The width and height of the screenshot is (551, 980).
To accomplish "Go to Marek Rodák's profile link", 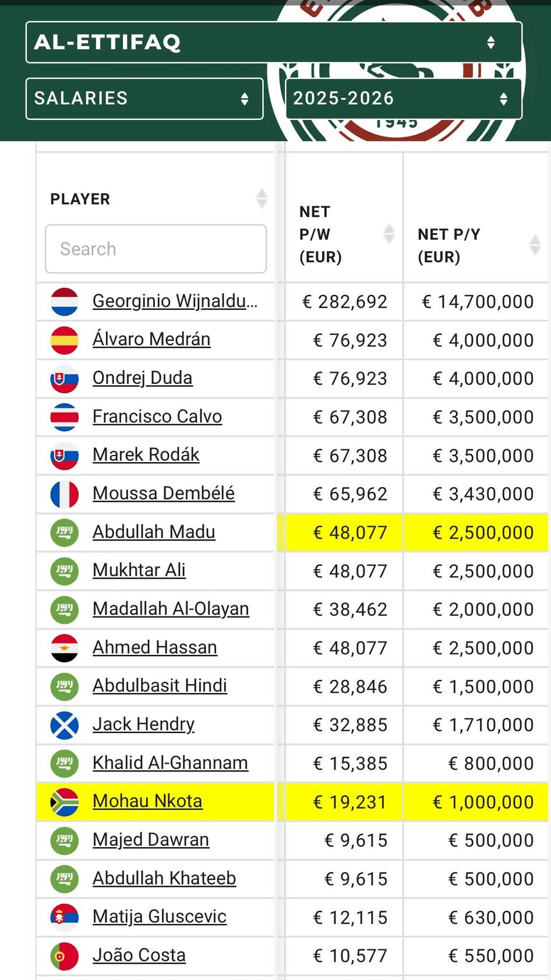I will (146, 455).
